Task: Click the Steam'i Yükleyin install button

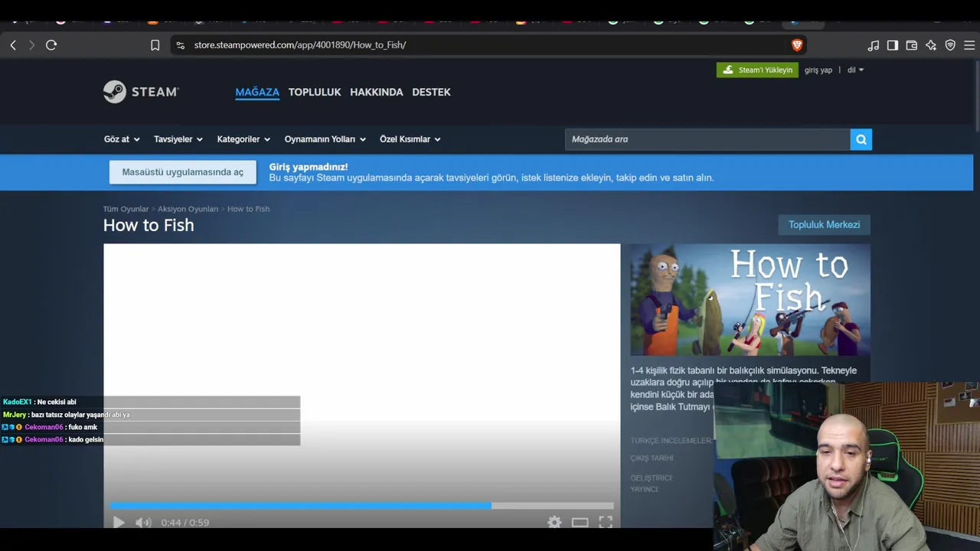Action: (757, 70)
